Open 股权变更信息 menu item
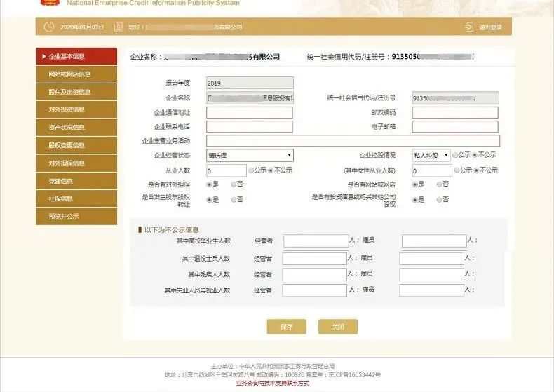 pyautogui.click(x=76, y=145)
